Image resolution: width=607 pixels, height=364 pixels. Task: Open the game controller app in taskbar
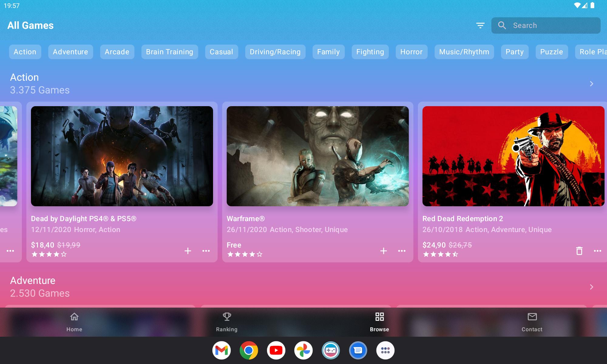click(x=331, y=350)
